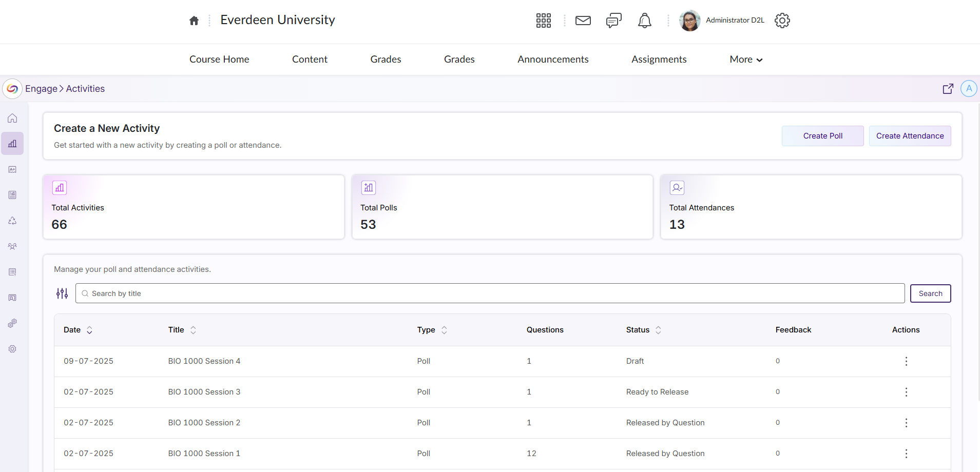Open the update alerts bell icon

pos(645,21)
